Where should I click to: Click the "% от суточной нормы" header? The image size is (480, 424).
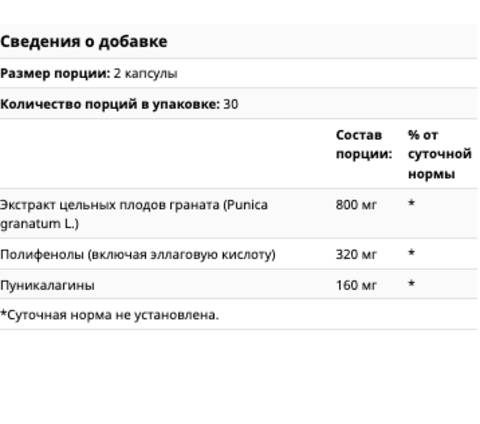(440, 154)
